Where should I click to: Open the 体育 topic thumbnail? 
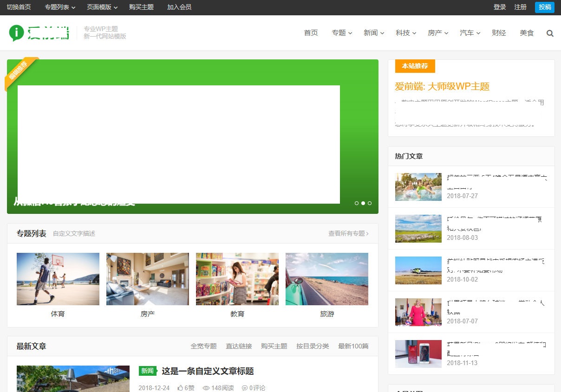point(58,278)
